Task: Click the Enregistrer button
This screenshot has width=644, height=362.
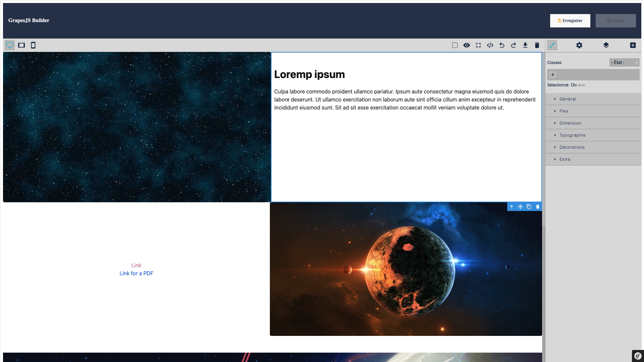Action: click(x=570, y=20)
